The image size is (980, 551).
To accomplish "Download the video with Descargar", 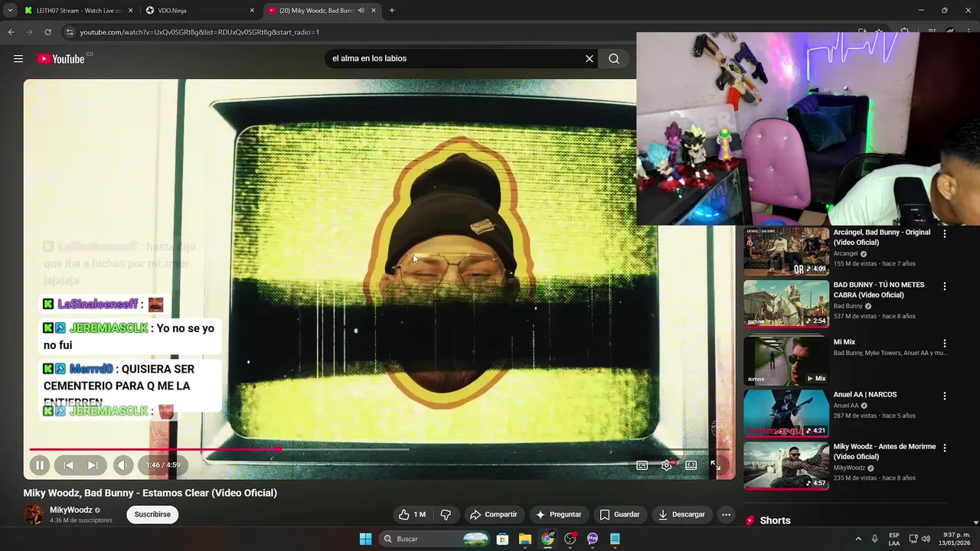I will [681, 514].
